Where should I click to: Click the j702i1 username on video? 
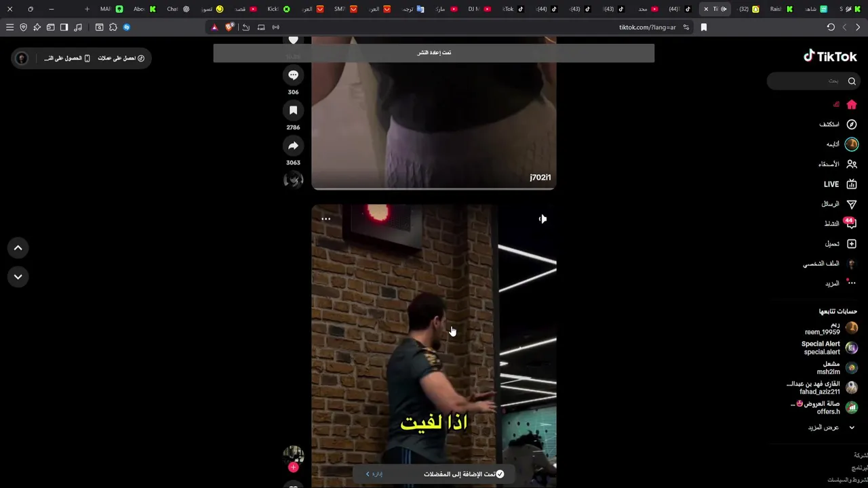tap(540, 178)
